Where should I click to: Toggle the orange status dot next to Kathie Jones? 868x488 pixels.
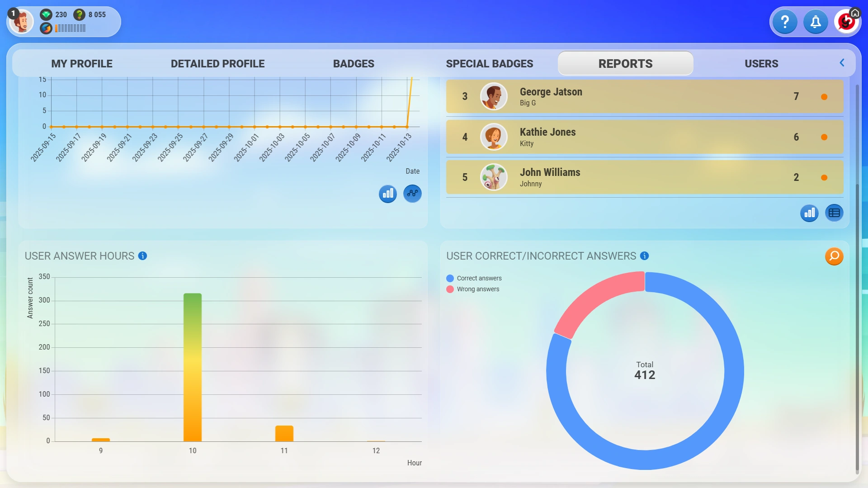click(x=825, y=137)
